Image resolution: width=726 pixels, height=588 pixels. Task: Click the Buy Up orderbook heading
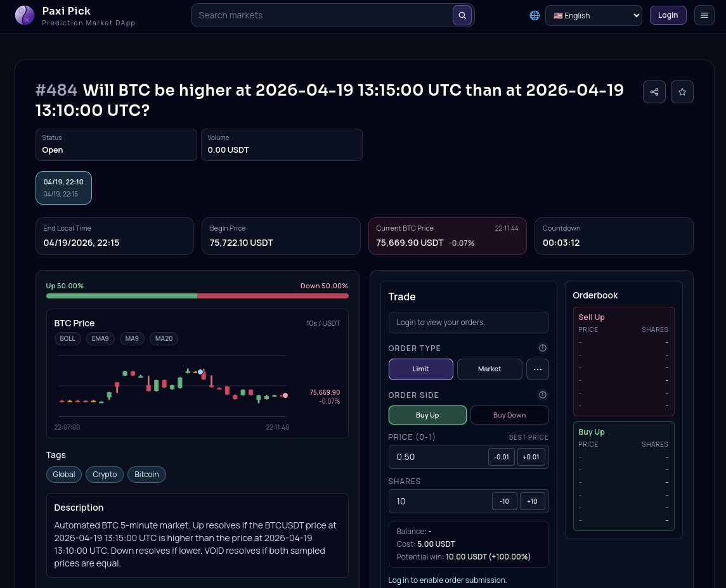(x=592, y=431)
